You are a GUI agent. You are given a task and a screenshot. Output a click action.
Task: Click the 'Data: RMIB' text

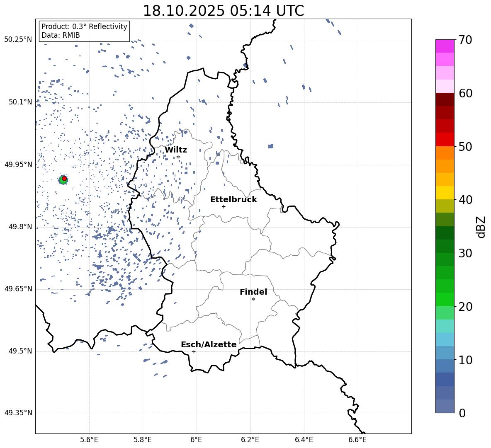coord(61,35)
